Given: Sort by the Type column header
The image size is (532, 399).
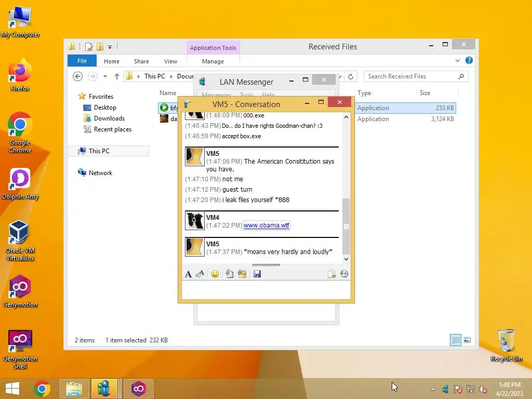Looking at the screenshot, I should 364,93.
